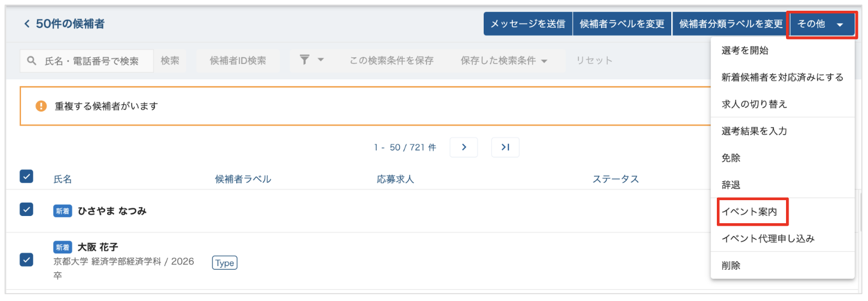
Task: Select 削除 in the menu
Action: click(731, 266)
